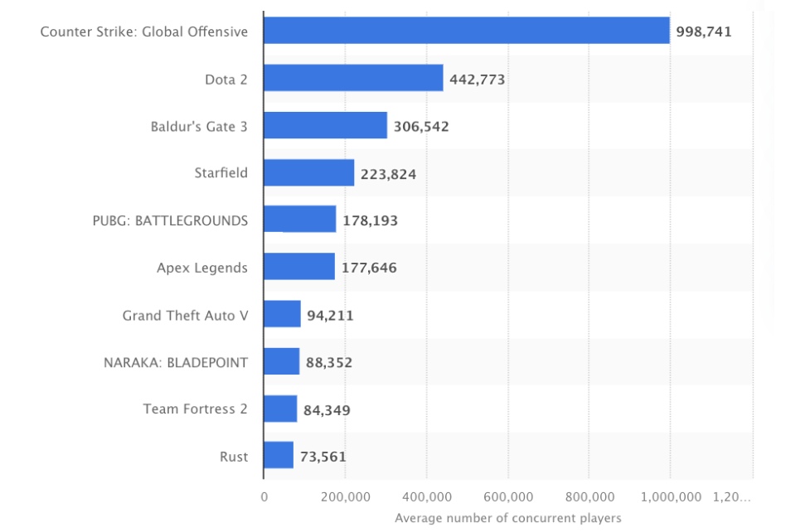The height and width of the screenshot is (532, 786).
Task: Click the 600,000 axis tick label
Action: pyautogui.click(x=507, y=496)
